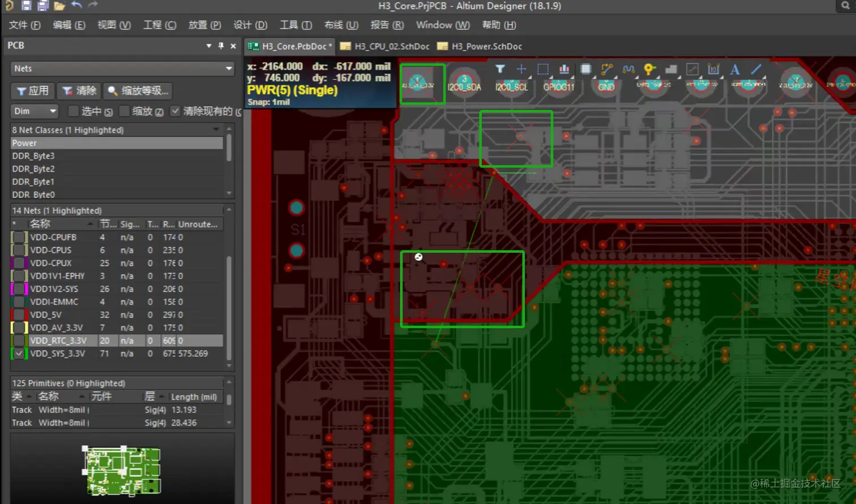Screen dimensions: 856x504
Task: Switch to the H3_Power.SchDoc tab
Action: click(480, 46)
